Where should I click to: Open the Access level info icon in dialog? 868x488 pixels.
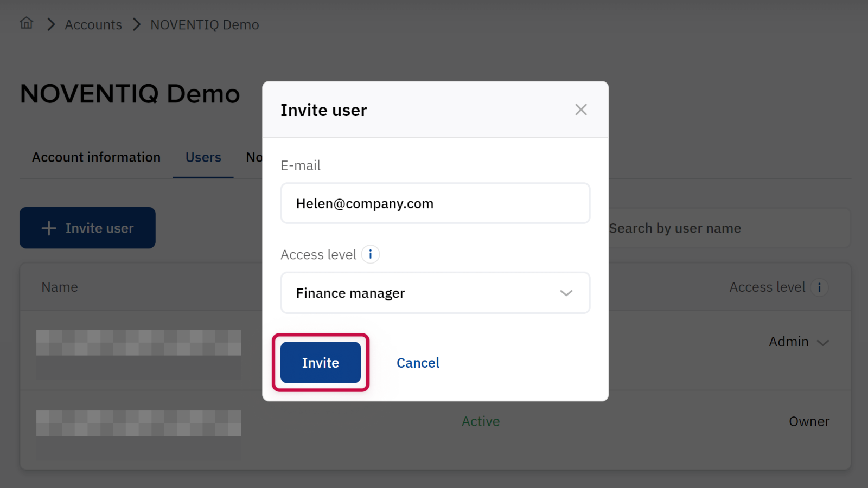pos(371,254)
